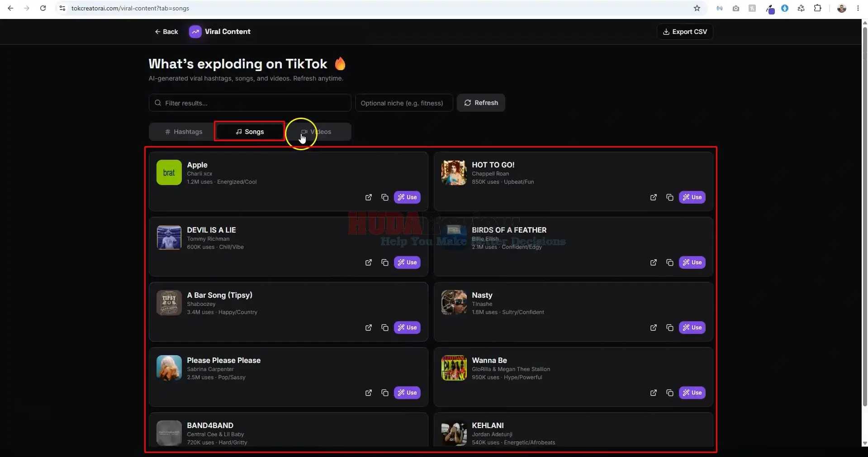The width and height of the screenshot is (868, 457).
Task: Click the camera screenshot extension icon
Action: tap(736, 8)
